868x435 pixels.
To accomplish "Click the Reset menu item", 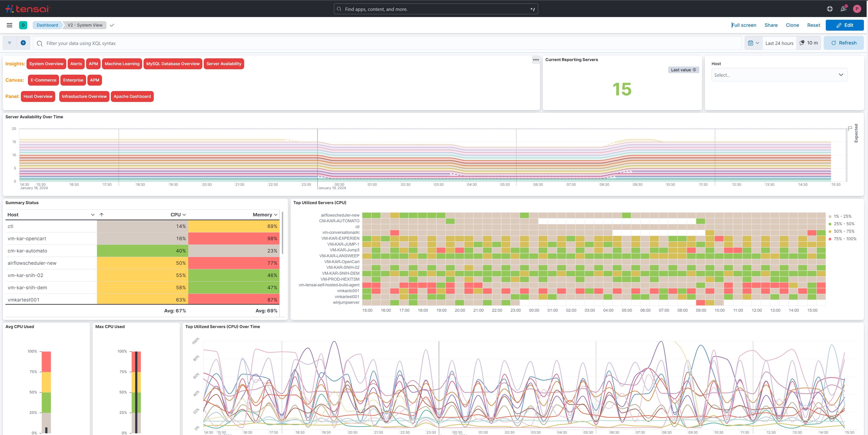I will 813,25.
